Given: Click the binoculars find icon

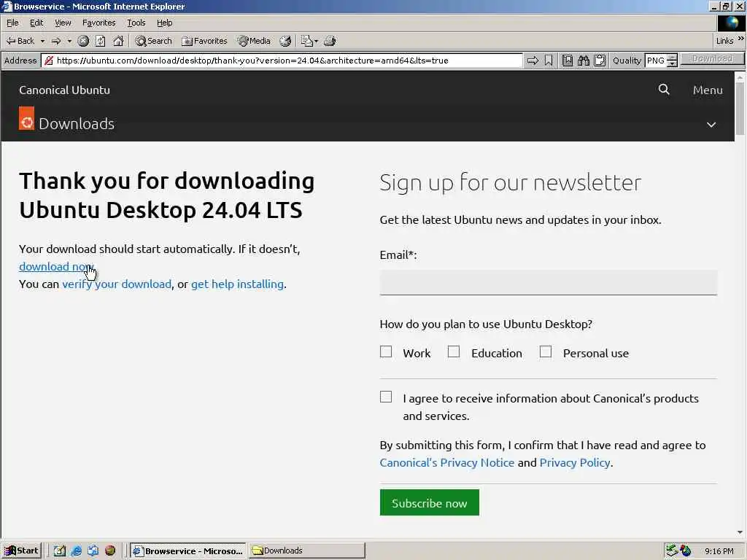Looking at the screenshot, I should tap(584, 61).
